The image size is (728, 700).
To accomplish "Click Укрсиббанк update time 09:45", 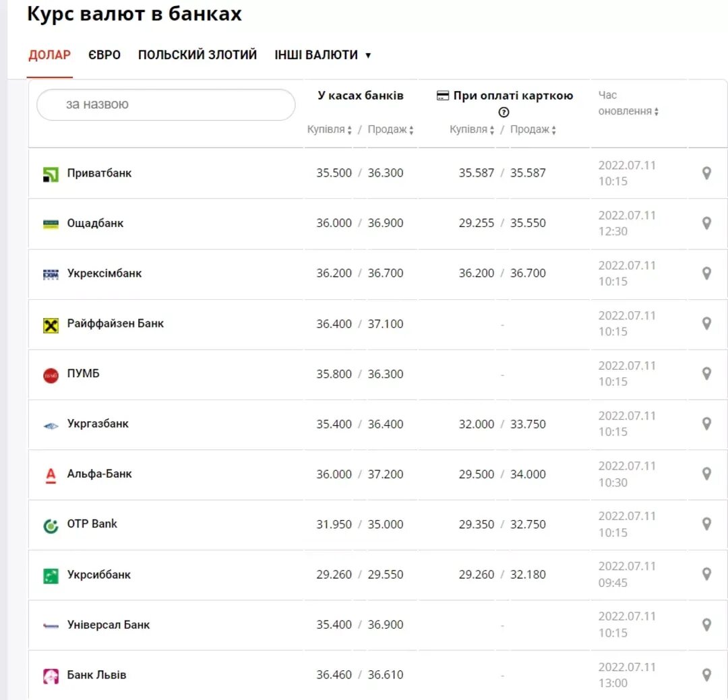I will coord(613,583).
